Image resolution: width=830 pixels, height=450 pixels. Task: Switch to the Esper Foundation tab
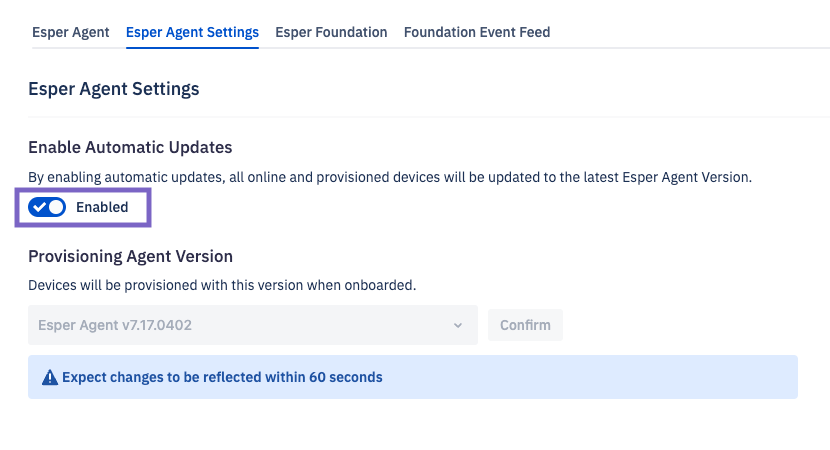coord(331,32)
